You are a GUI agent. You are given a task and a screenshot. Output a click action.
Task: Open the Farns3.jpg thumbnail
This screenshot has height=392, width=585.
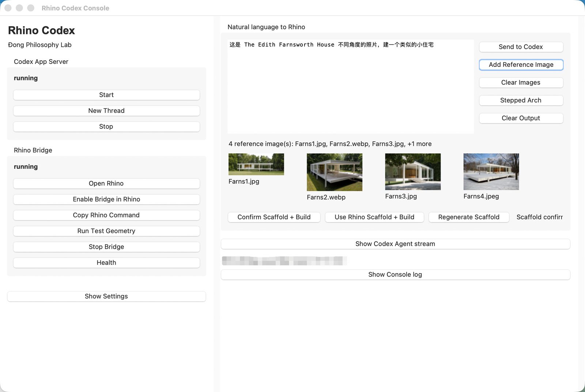(x=413, y=172)
